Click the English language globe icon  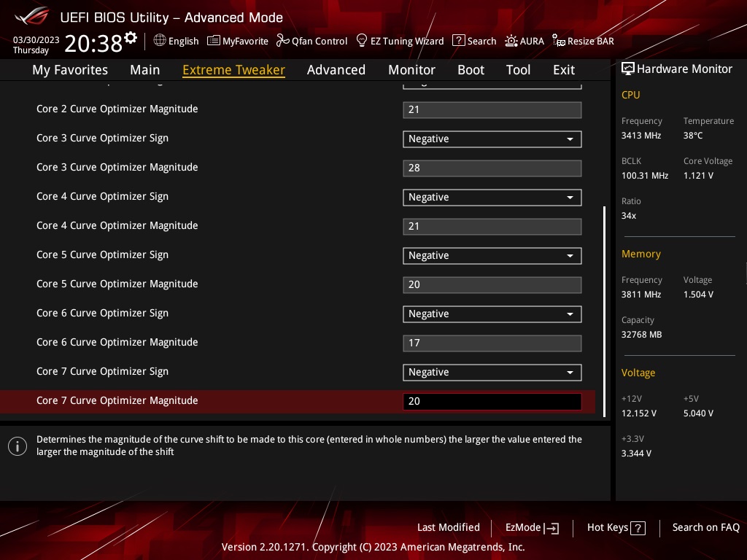pos(160,41)
